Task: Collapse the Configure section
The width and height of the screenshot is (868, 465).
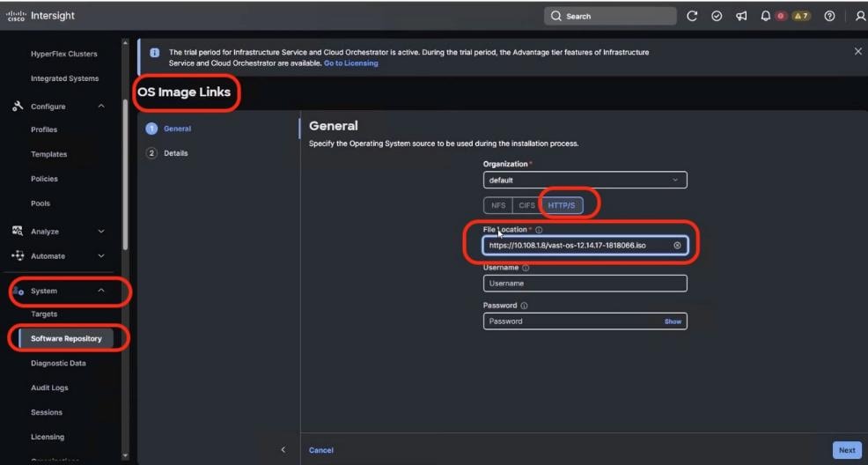Action: pyautogui.click(x=101, y=106)
